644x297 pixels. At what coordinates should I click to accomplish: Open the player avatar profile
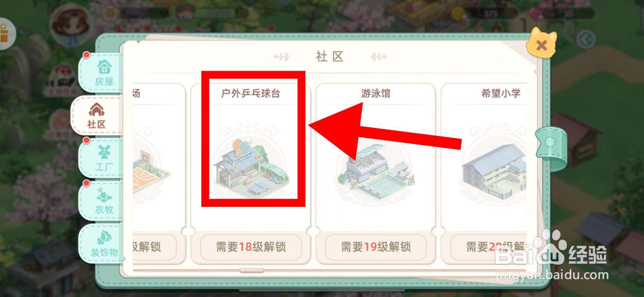(69, 25)
